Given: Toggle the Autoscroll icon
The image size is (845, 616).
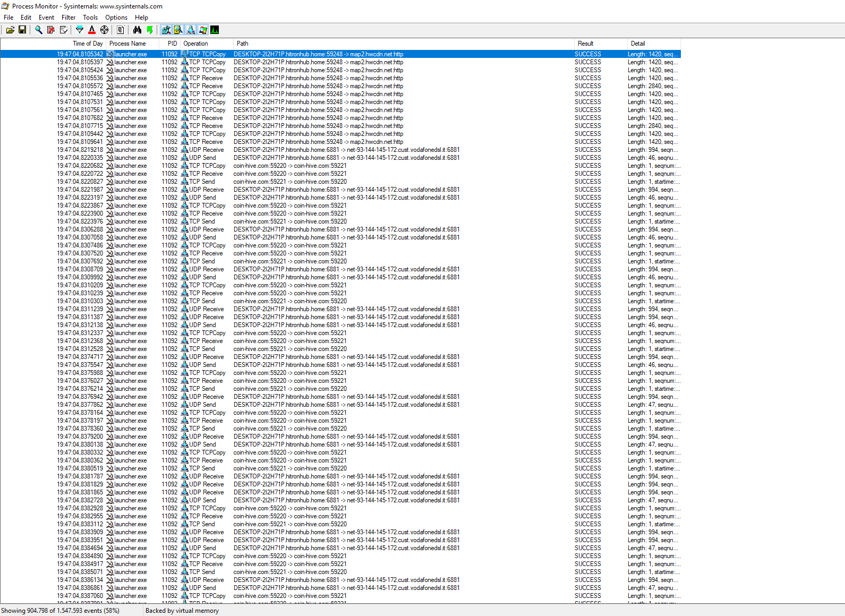Looking at the screenshot, I should pos(51,30).
